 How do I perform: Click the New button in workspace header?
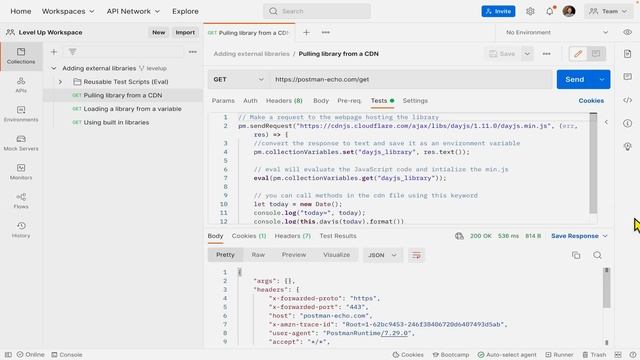point(159,32)
